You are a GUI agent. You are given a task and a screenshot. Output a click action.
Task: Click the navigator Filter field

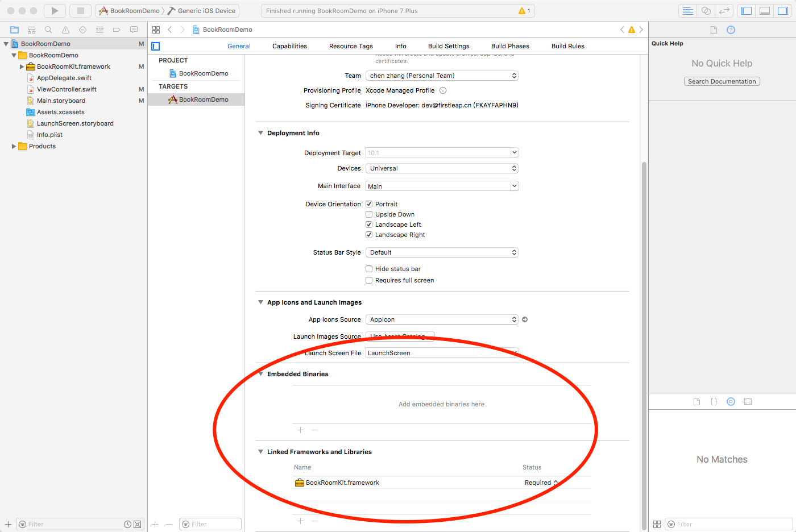pos(80,524)
